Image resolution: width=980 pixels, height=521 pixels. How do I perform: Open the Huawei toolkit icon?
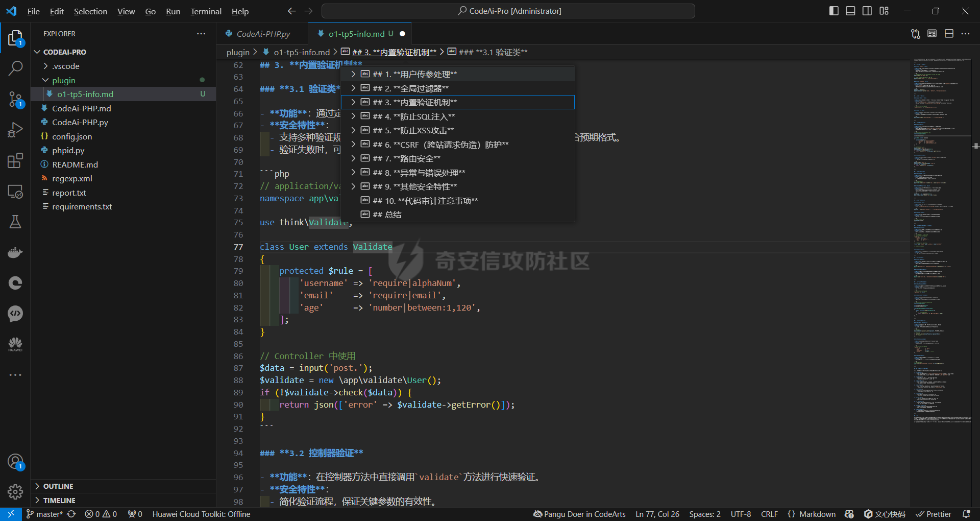[x=15, y=344]
